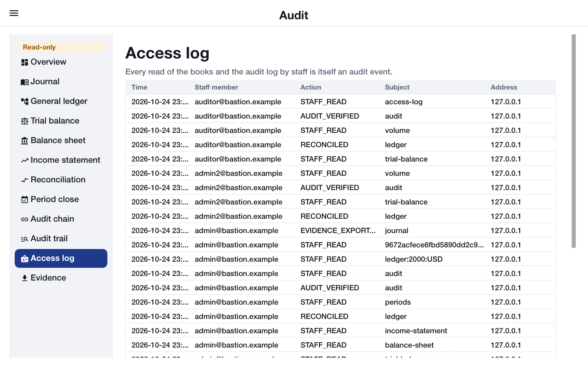This screenshot has width=588, height=368.
Task: Click the Audit title in header
Action: tap(294, 15)
